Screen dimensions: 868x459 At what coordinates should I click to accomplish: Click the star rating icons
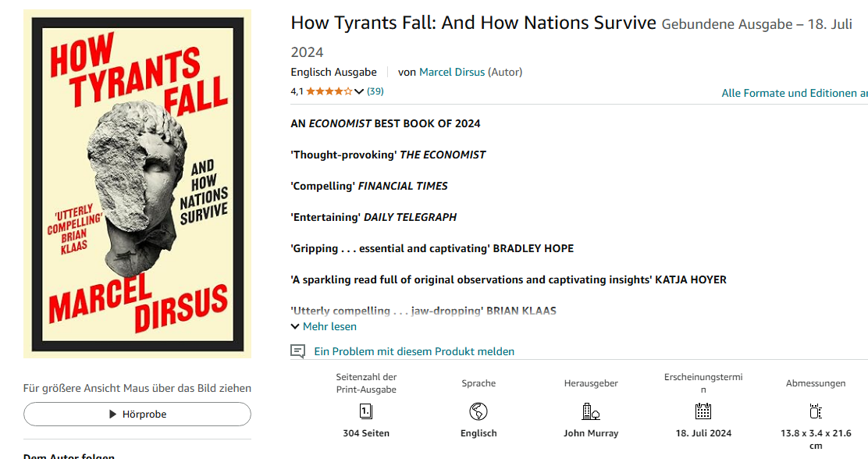pyautogui.click(x=329, y=91)
